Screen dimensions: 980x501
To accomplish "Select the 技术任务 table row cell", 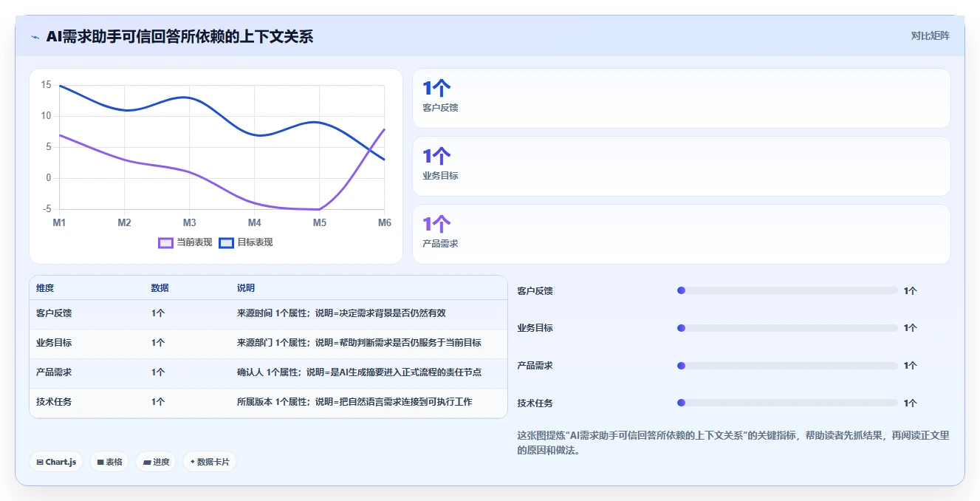I will [54, 402].
